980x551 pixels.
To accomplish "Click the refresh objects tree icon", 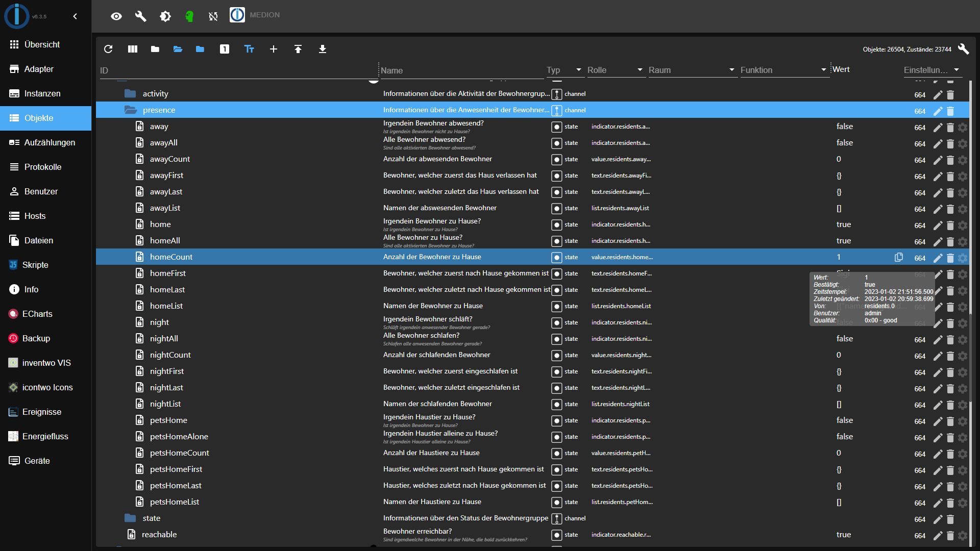I will click(x=108, y=49).
